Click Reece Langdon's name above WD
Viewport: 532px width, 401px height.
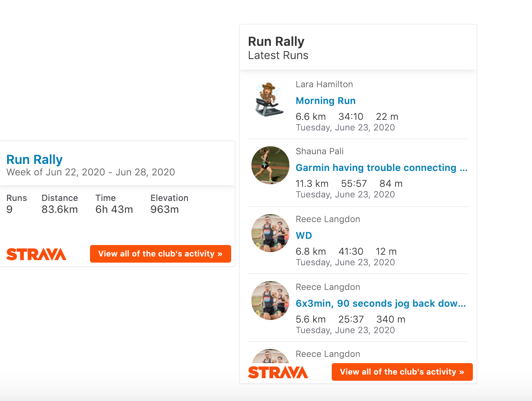tap(328, 219)
